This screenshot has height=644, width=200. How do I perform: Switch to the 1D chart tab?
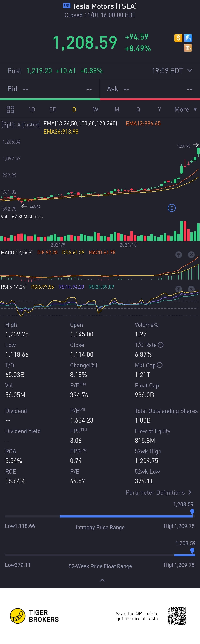pos(32,109)
